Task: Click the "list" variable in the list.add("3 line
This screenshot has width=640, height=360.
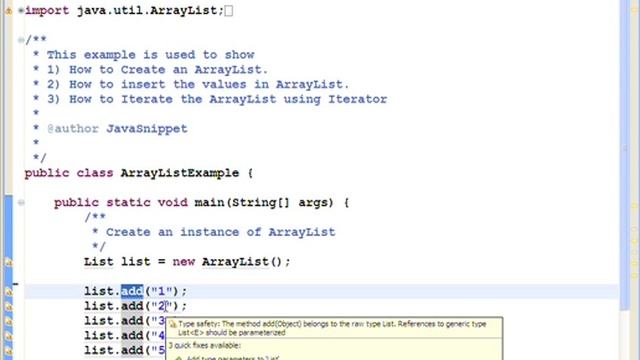Action: coord(99,321)
